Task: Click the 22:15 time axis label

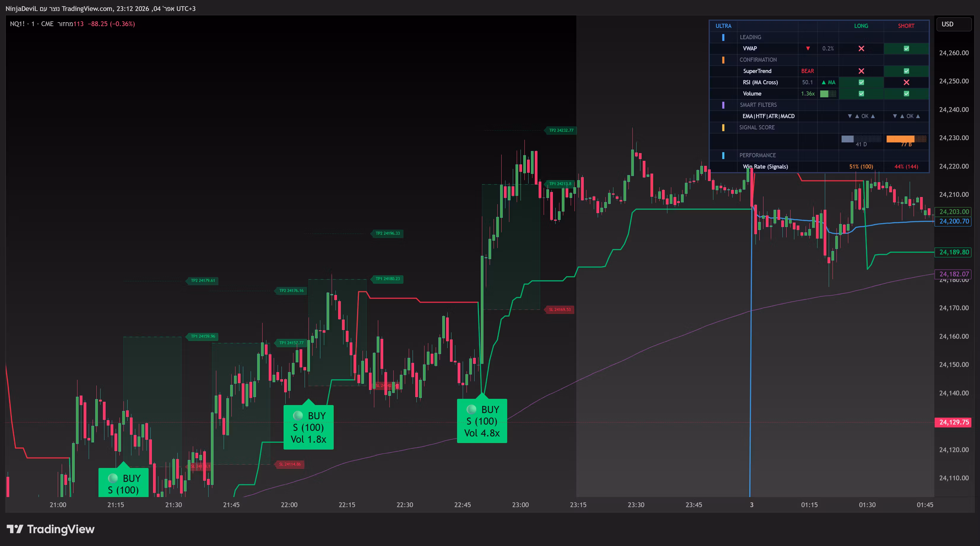Action: [x=346, y=505]
